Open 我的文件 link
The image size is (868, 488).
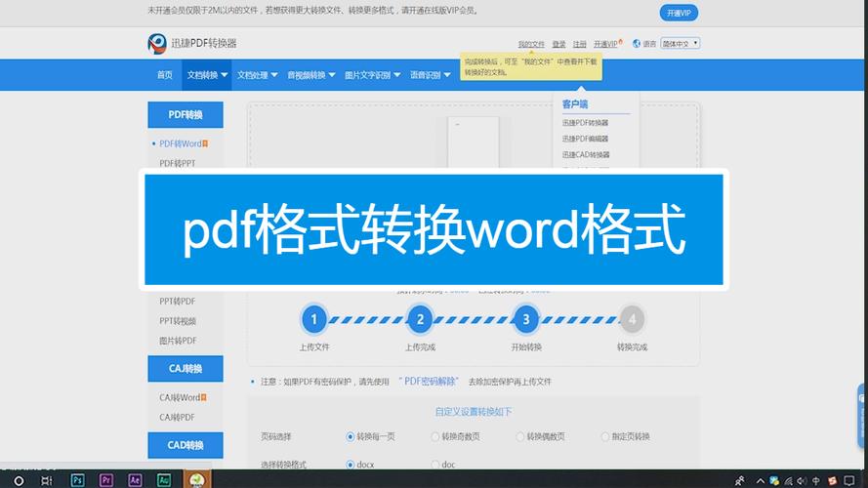click(x=531, y=44)
